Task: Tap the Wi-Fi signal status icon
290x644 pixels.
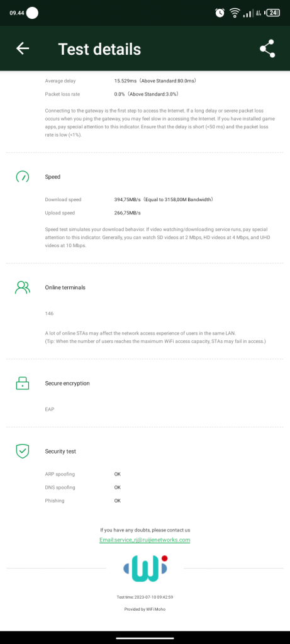Action: [x=235, y=13]
